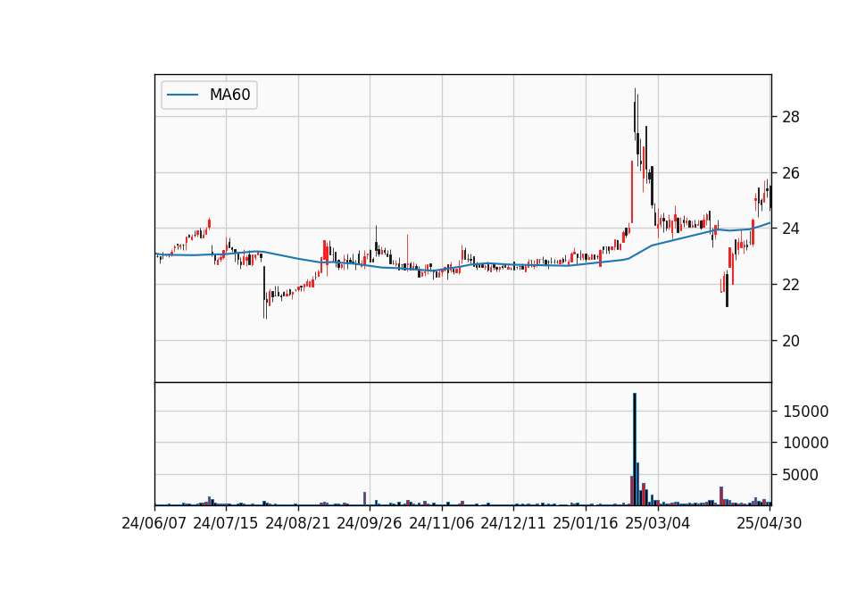Click the price axis value 22
The height and width of the screenshot is (616, 857).
pyautogui.click(x=791, y=285)
